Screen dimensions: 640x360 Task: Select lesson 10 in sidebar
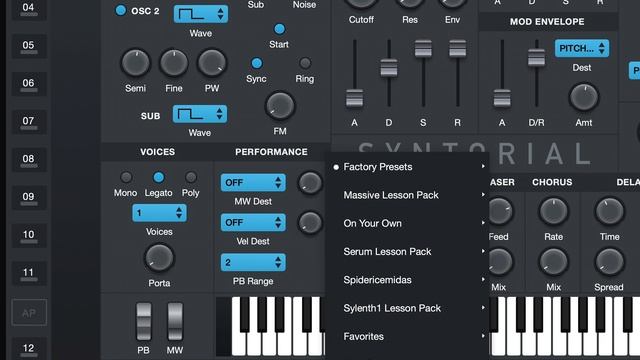29,236
